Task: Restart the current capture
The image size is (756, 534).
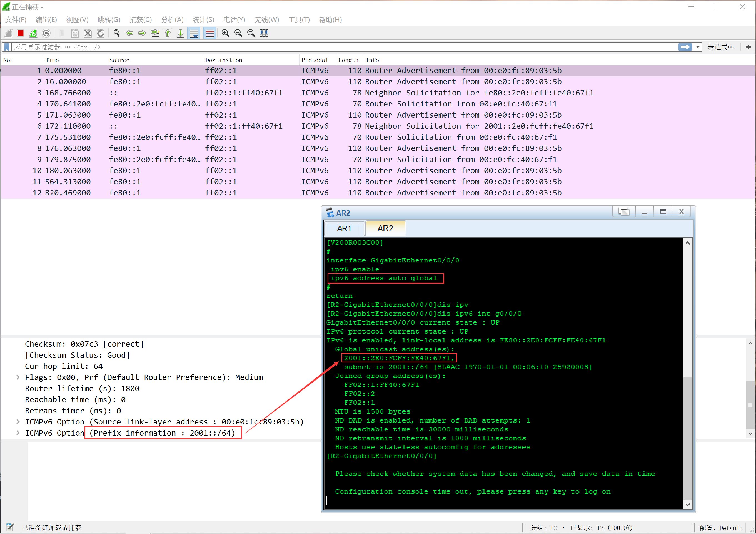Action: [33, 33]
